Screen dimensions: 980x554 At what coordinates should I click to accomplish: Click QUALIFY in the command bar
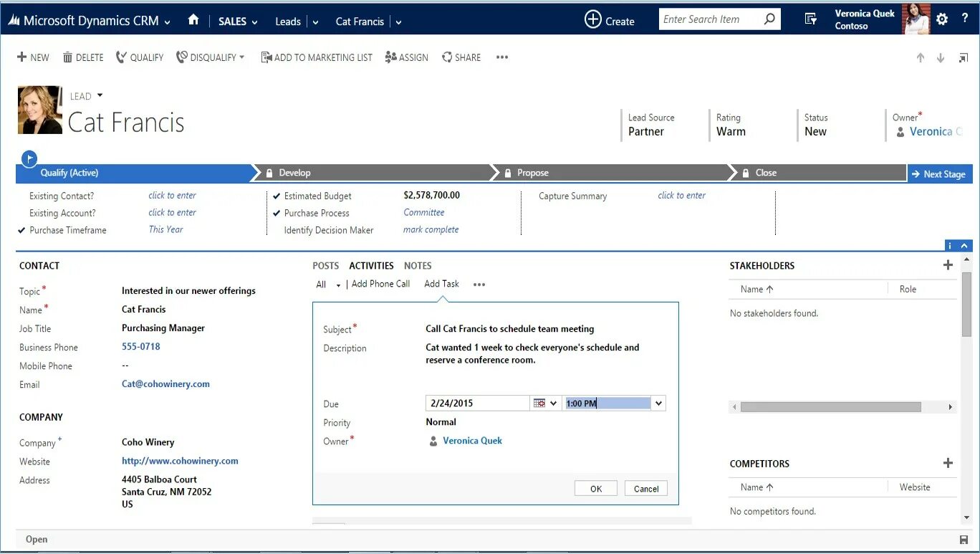(140, 57)
